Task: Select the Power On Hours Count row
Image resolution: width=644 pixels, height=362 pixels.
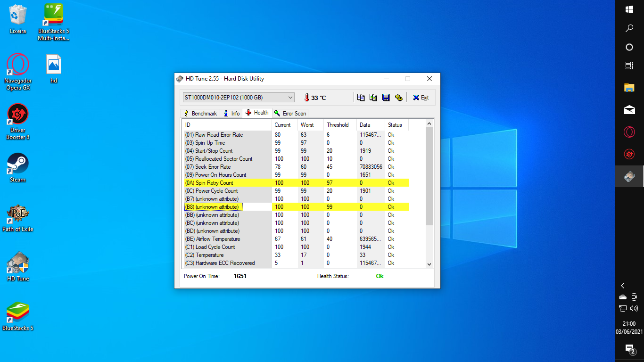Action: (296, 175)
